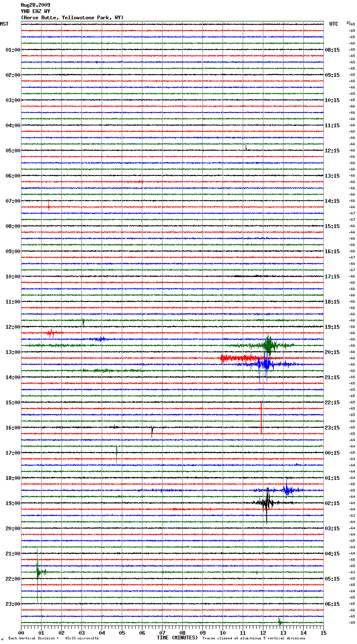The height and width of the screenshot is (644, 357).
Task: Click the 83.33 microvolts vertical division note
Action: click(53, 639)
